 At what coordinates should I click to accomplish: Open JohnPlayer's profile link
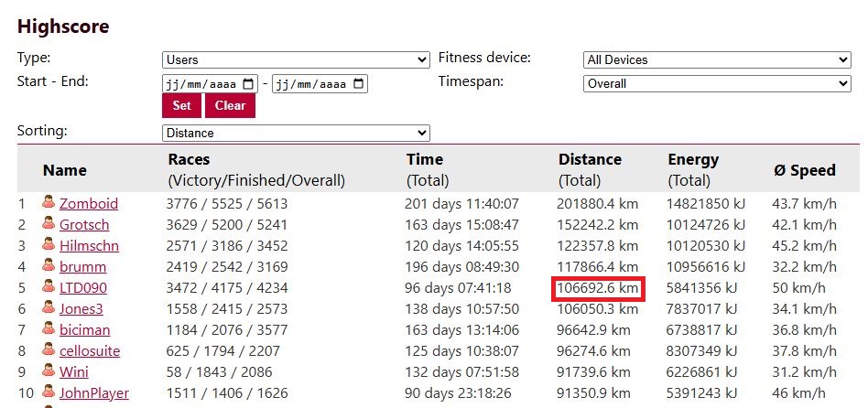tap(94, 392)
